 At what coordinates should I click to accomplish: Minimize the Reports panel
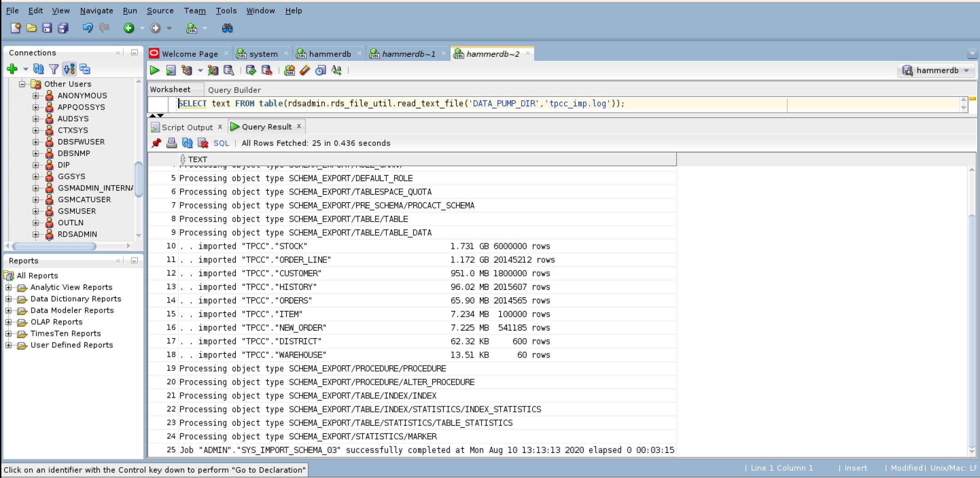click(134, 260)
